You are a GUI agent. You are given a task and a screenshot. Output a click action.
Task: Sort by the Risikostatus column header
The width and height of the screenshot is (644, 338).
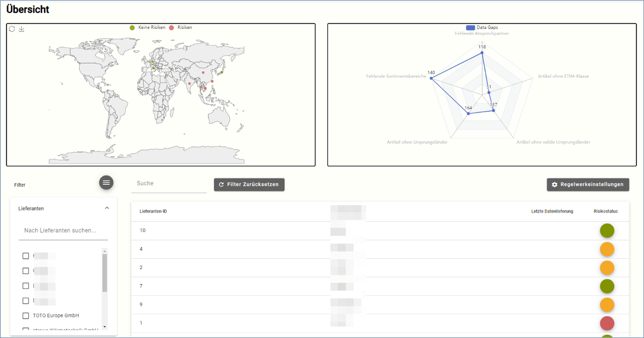(606, 212)
